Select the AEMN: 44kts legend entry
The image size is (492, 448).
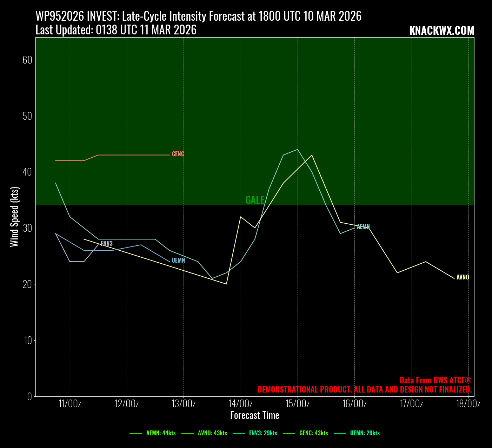(x=161, y=433)
